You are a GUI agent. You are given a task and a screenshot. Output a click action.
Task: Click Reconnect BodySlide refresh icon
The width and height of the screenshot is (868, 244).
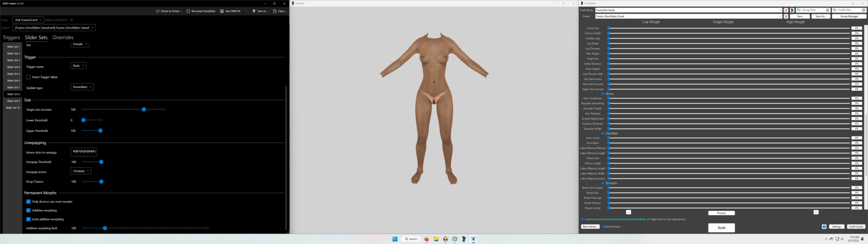188,11
